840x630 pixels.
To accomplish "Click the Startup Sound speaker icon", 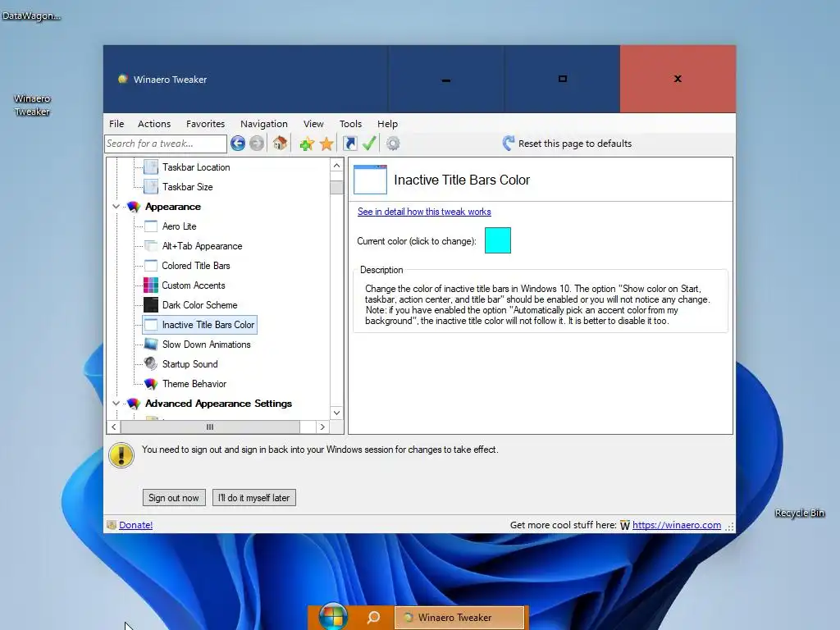I will point(151,363).
